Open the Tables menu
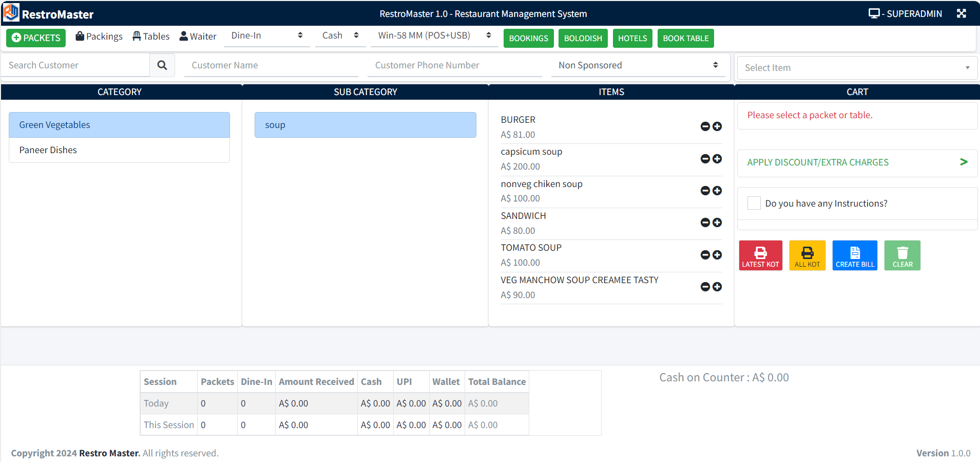 tap(151, 36)
